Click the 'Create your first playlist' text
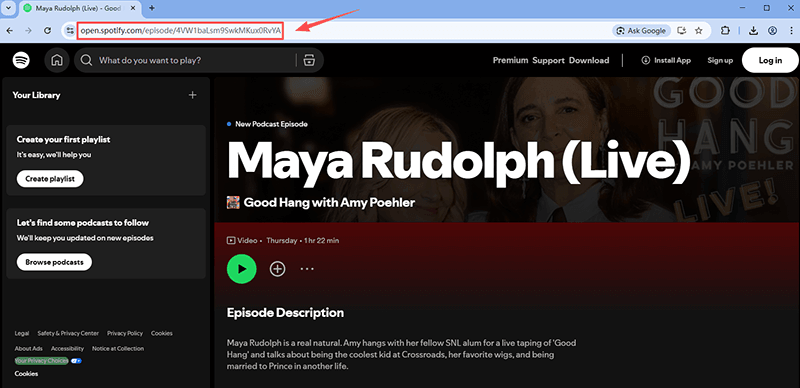This screenshot has width=800, height=388. point(63,139)
